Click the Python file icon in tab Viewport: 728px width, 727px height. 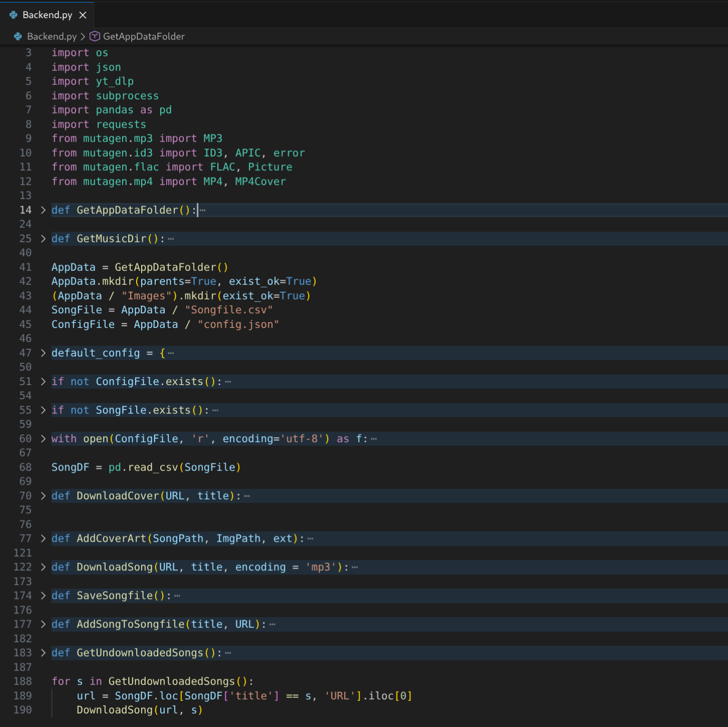click(14, 15)
